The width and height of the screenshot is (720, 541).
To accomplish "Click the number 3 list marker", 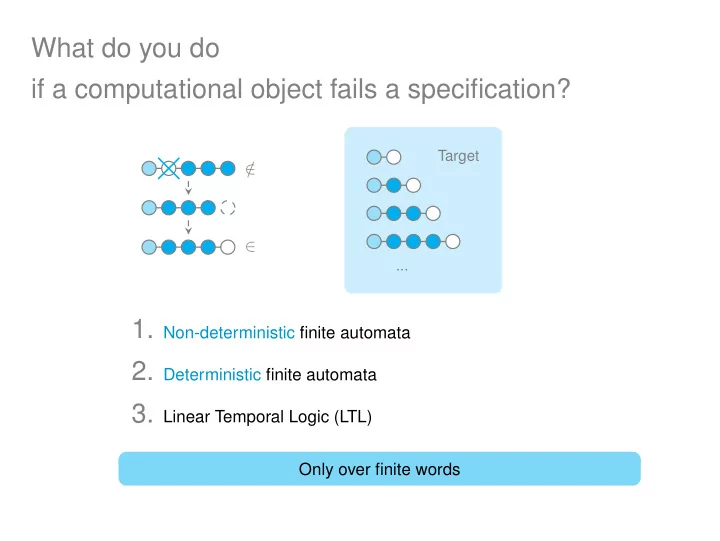I will pos(141,413).
